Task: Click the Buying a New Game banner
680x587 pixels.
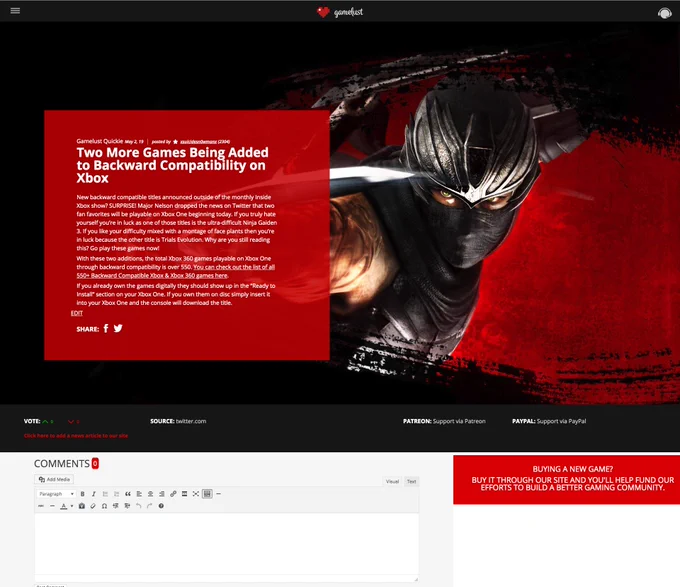Action: pyautogui.click(x=567, y=479)
